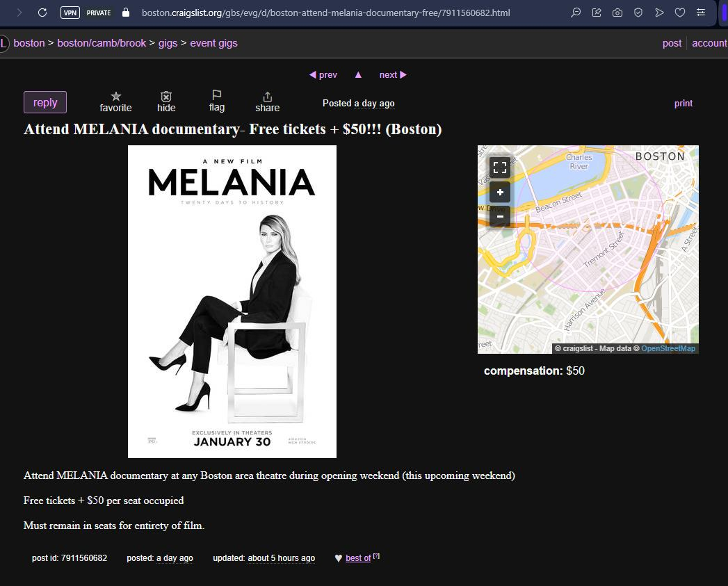This screenshot has height=586, width=728.
Task: Reload the page with the refresh icon
Action: tap(42, 13)
